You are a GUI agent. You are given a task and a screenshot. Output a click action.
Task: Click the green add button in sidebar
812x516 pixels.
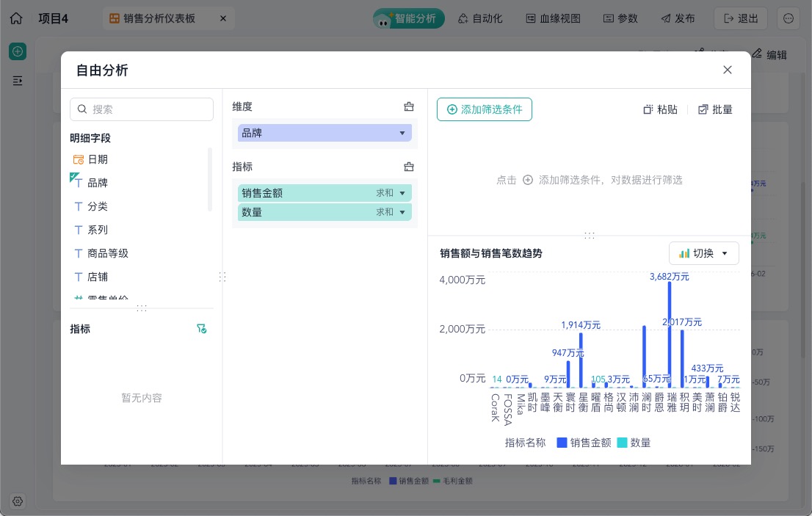click(18, 51)
